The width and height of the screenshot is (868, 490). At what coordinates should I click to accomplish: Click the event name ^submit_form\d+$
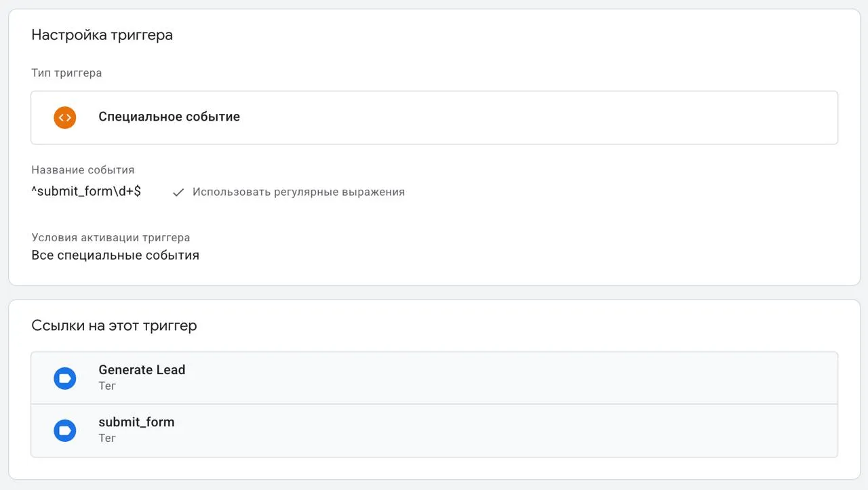tap(86, 191)
